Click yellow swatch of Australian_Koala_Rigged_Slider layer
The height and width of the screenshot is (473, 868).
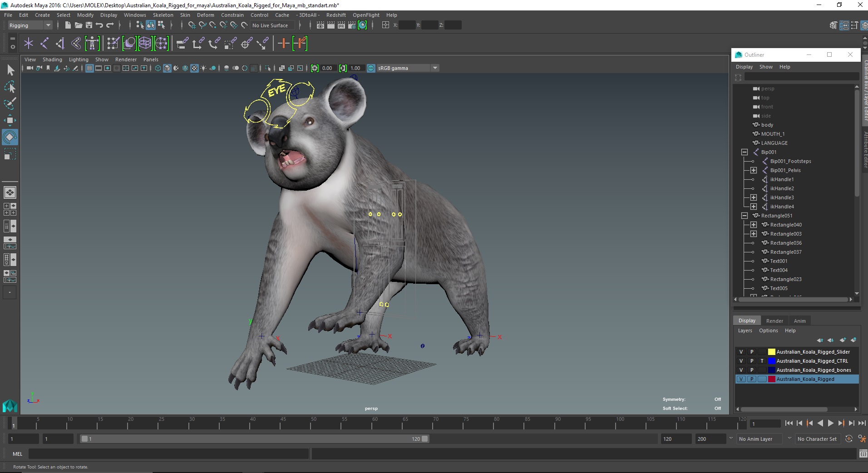point(771,352)
